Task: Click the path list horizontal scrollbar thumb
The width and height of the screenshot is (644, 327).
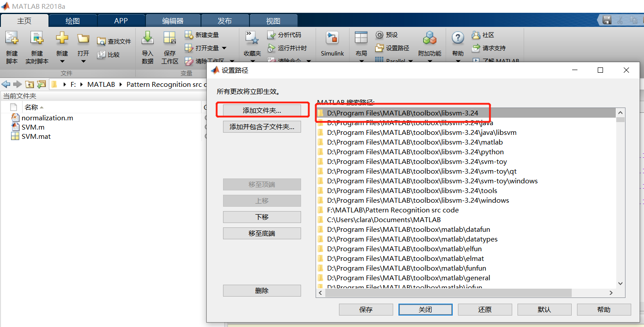Action: tap(448, 293)
